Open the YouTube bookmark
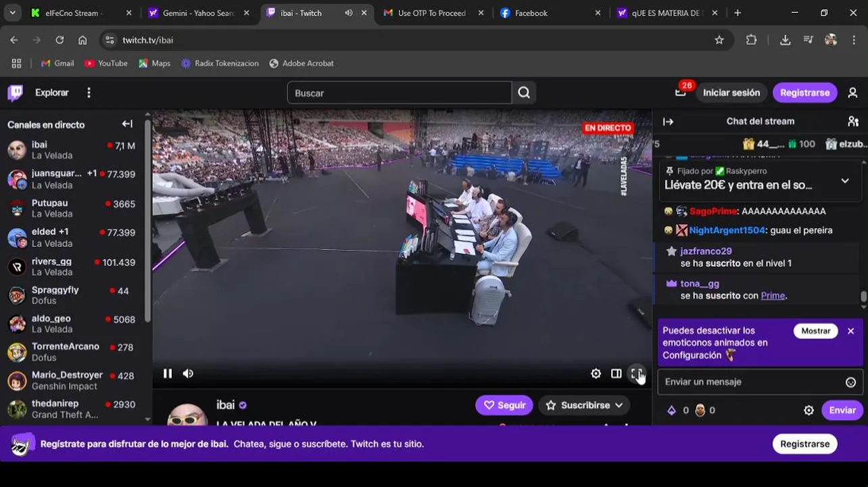868x487 pixels. point(106,63)
